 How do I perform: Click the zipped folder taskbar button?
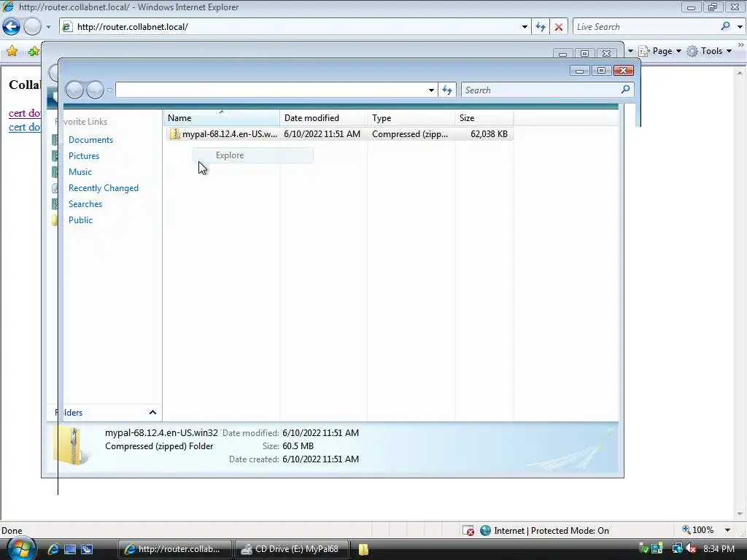(363, 549)
